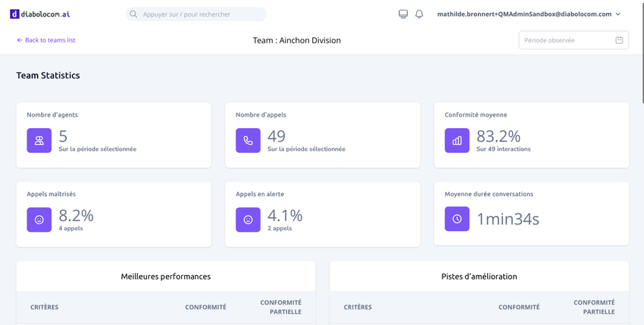Sort by CONFORMITÉ in Meilleures performances table
The height and width of the screenshot is (325, 644).
(205, 307)
